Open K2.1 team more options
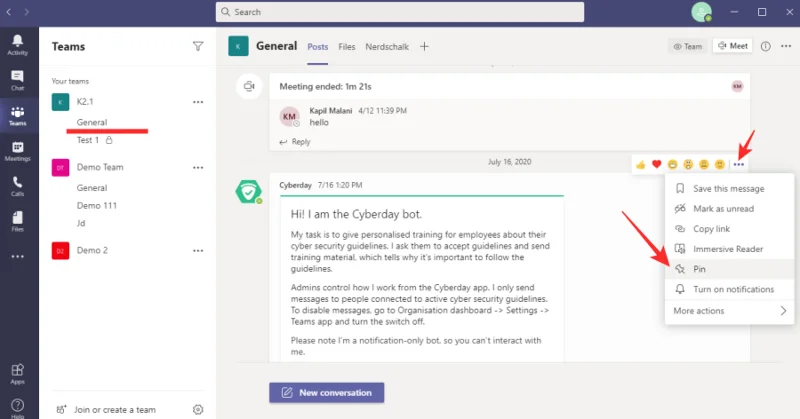Image resolution: width=800 pixels, height=419 pixels. click(198, 102)
